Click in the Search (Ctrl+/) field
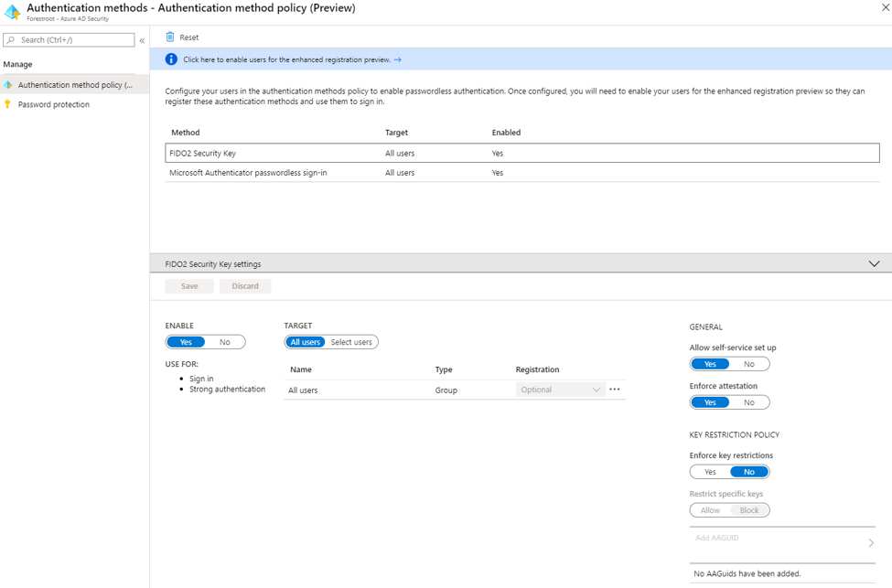This screenshot has height=588, width=892. pyautogui.click(x=69, y=40)
